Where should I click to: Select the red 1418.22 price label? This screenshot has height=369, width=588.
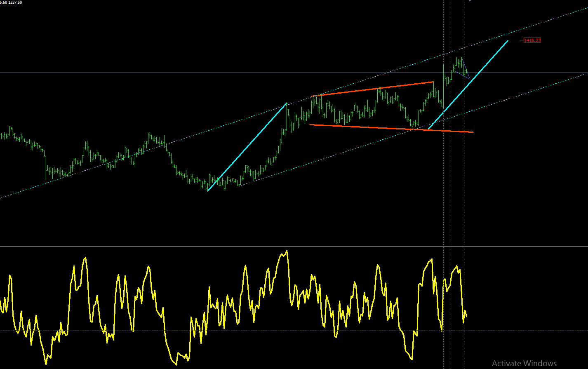point(532,40)
